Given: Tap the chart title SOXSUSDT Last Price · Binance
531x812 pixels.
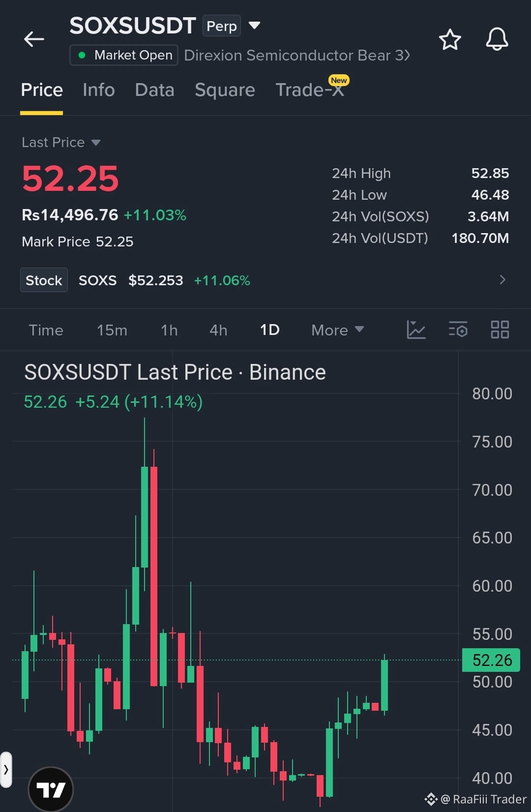Looking at the screenshot, I should [x=175, y=372].
